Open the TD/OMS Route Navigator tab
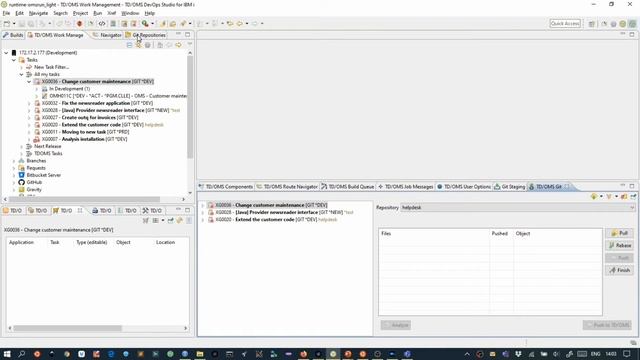This screenshot has width=640, height=360. [x=287, y=187]
